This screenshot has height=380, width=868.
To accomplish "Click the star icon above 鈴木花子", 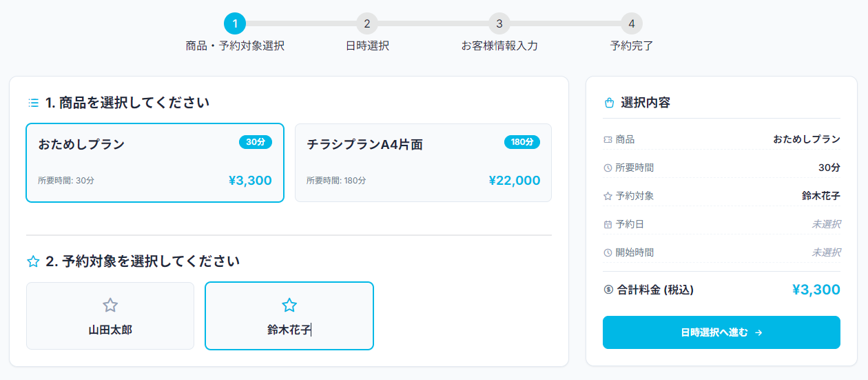I will 289,305.
